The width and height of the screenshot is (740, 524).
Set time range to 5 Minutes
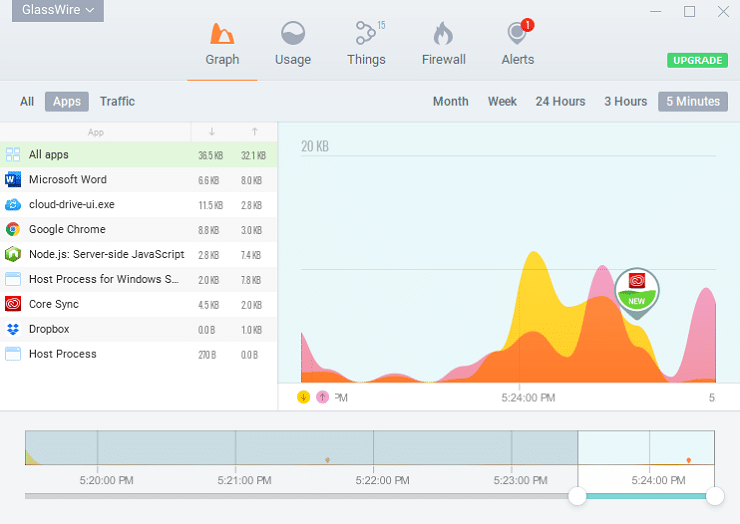(x=693, y=101)
